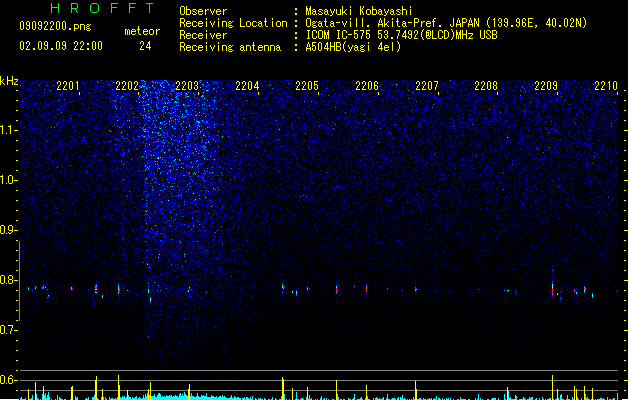Click the 2205 time marker
629x400 pixels.
(x=307, y=86)
